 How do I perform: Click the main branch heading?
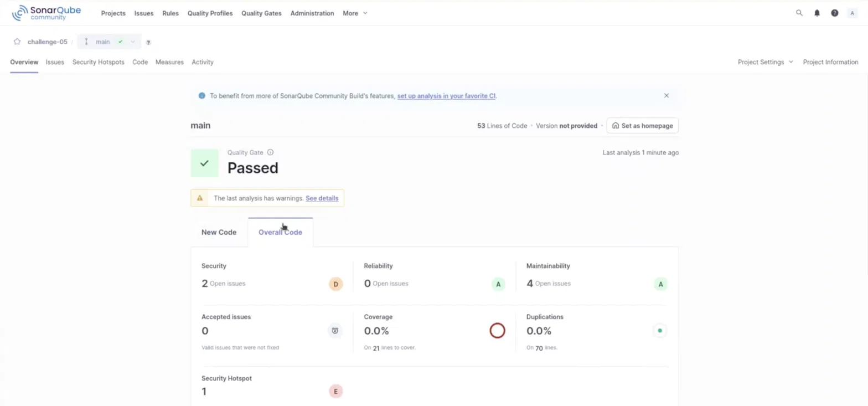200,126
